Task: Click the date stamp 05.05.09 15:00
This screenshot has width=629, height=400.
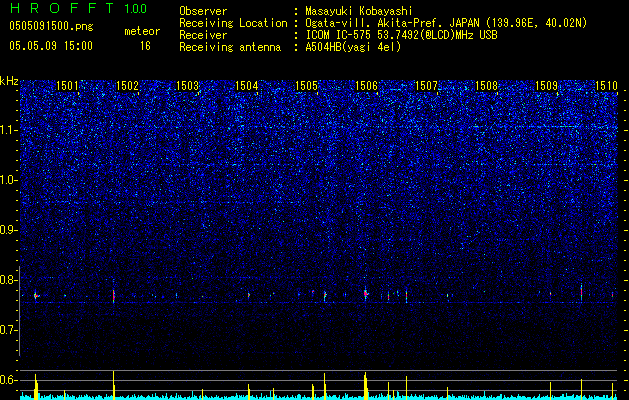Action: 51,46
